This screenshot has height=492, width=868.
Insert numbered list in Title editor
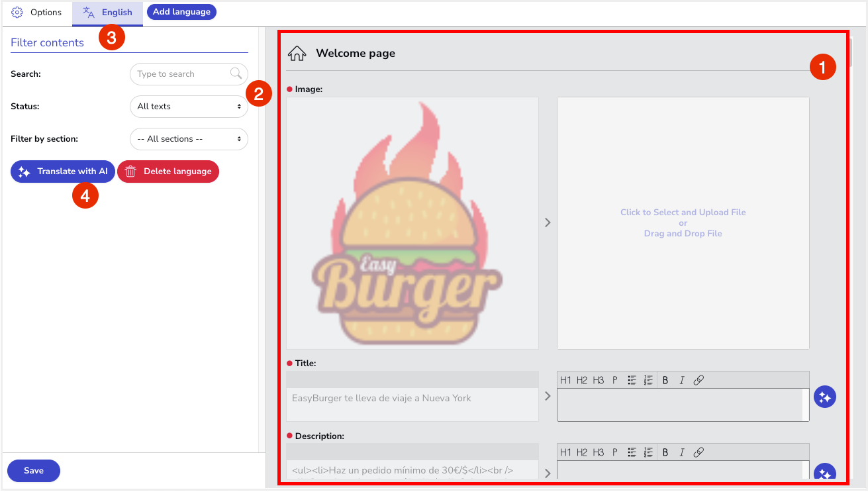(648, 380)
